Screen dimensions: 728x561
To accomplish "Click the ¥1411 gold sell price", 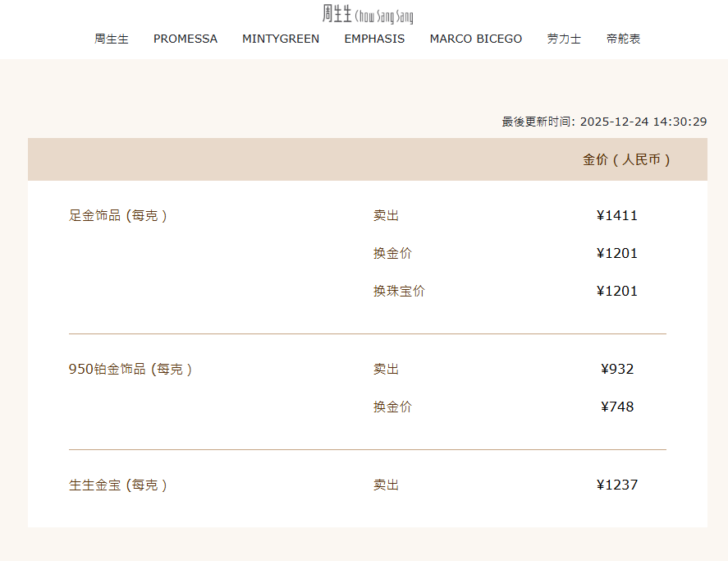I will [617, 216].
